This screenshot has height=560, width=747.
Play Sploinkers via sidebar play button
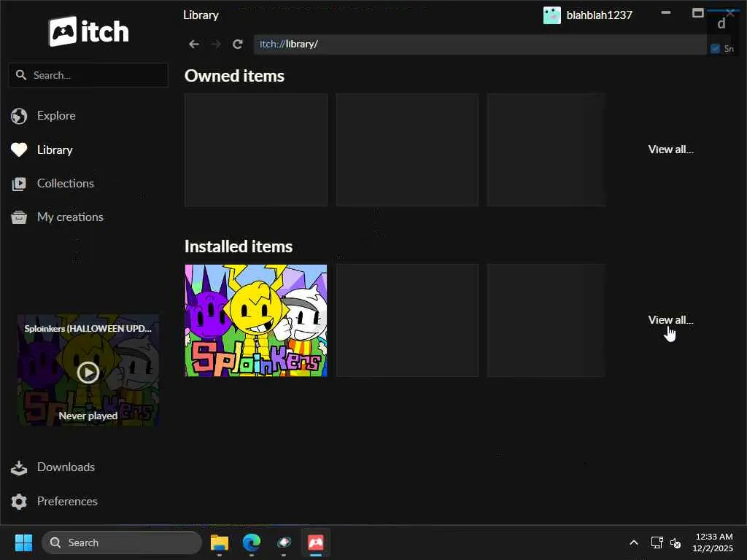(x=88, y=373)
